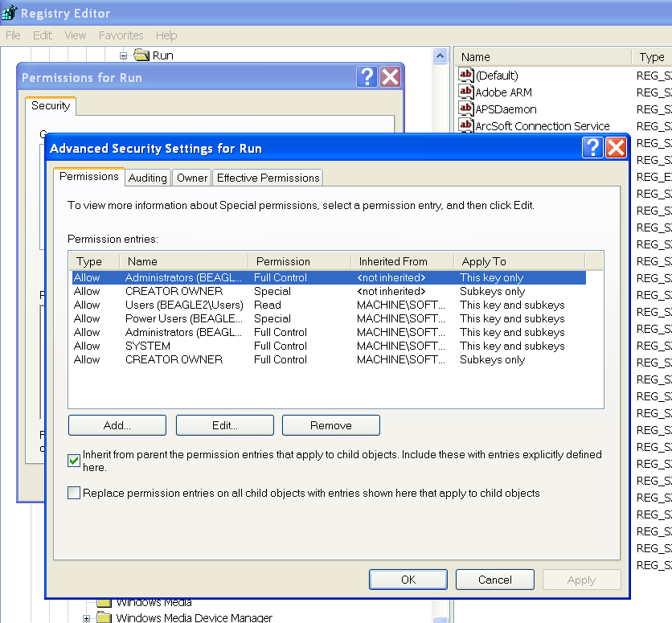Sort entries by Name column header
Screen dimensions: 672x623
point(184,261)
